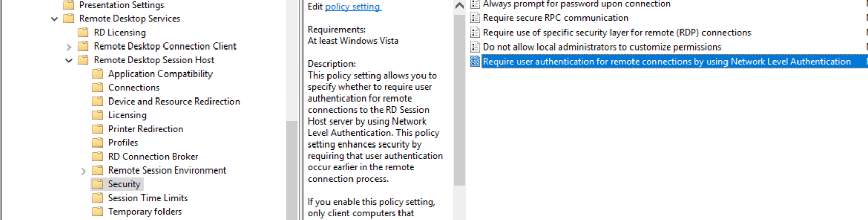The height and width of the screenshot is (220, 868).
Task: Open the policy setting link
Action: (353, 7)
